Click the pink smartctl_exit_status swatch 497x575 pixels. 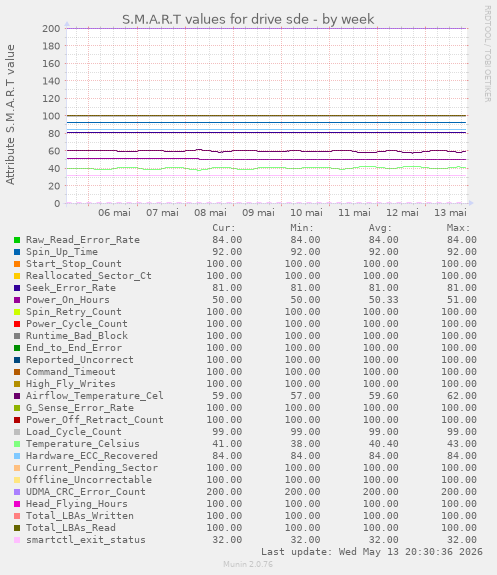pos(17,540)
